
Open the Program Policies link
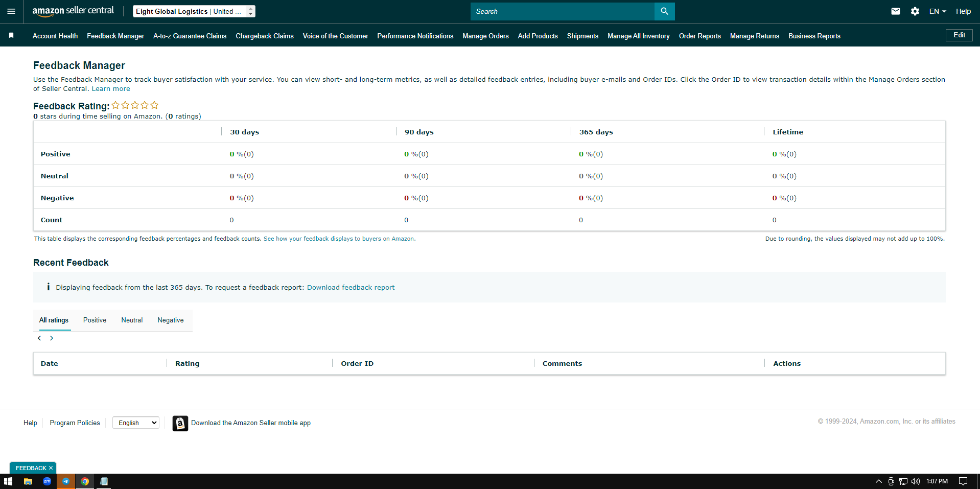(75, 423)
